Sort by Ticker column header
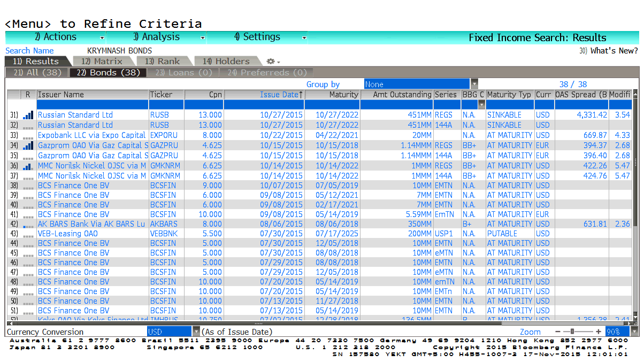Viewport: 644px width, 362px height. pyautogui.click(x=166, y=95)
